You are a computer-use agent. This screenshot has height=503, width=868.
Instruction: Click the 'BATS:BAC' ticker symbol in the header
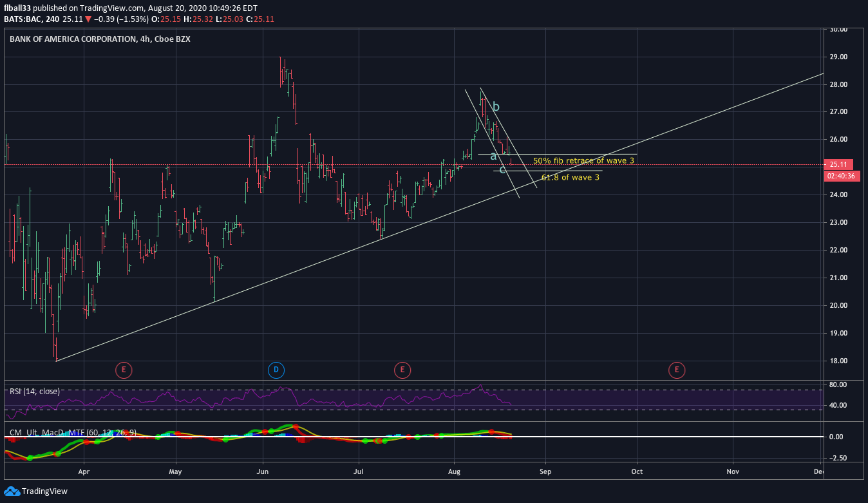point(23,19)
